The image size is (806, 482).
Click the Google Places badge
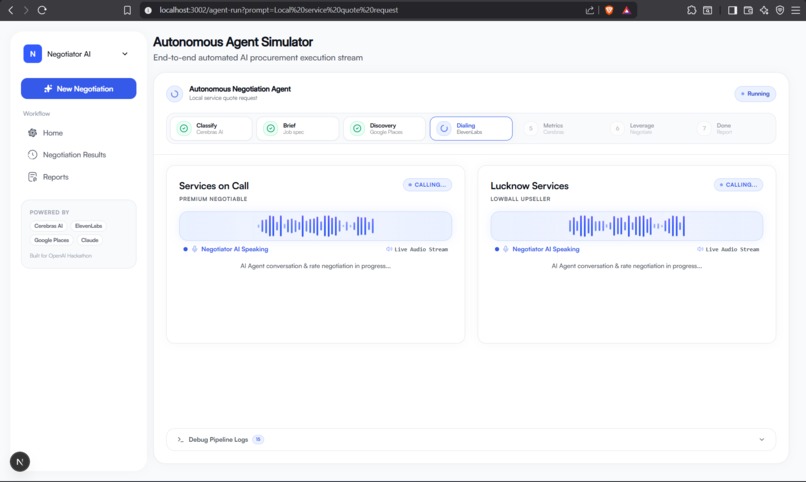pos(51,240)
